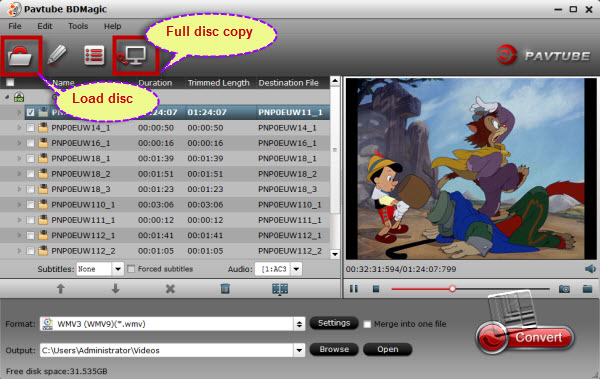Take a snapshot with camera icon
The image size is (600, 379).
pos(564,289)
